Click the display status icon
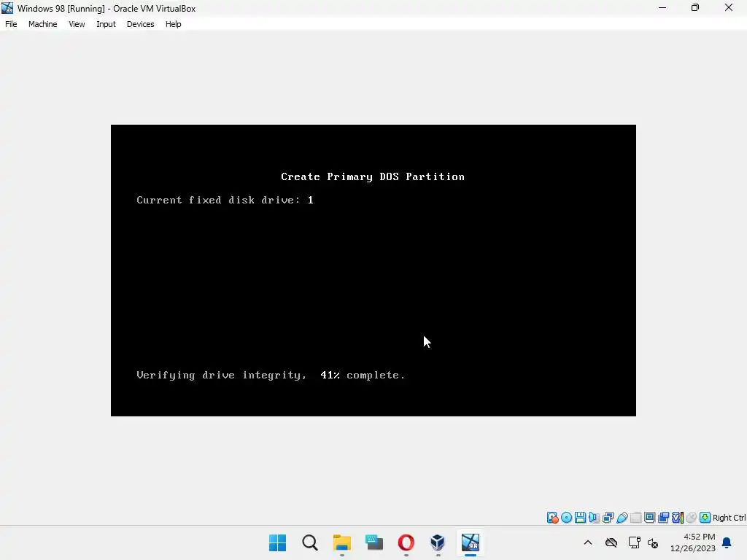747x560 pixels. click(649, 518)
